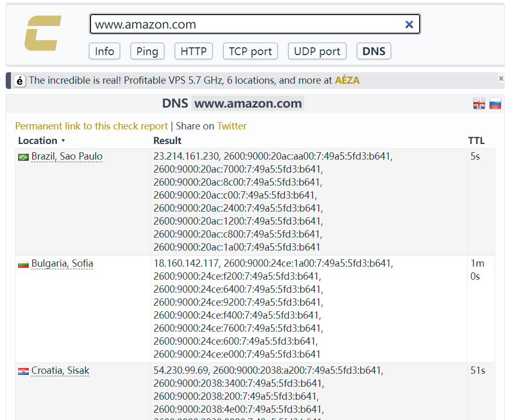Switch to English language flag
The width and height of the screenshot is (505, 420).
click(479, 103)
